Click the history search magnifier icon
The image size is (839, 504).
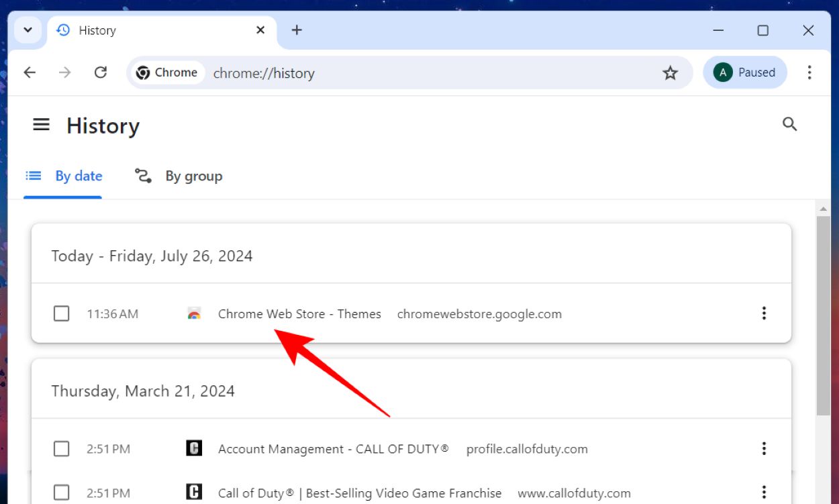click(789, 124)
